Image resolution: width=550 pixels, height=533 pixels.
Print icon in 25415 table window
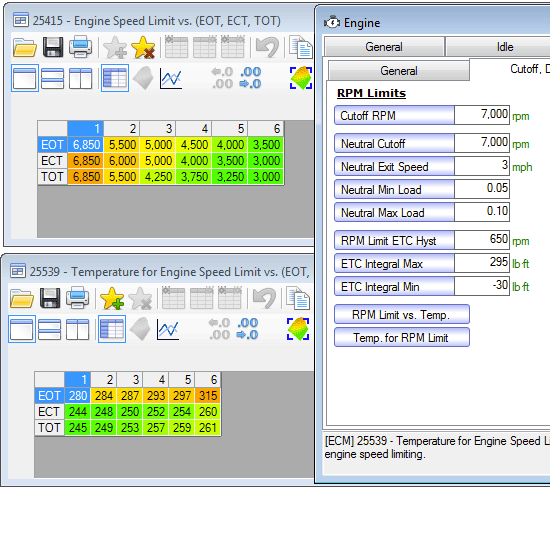[81, 47]
